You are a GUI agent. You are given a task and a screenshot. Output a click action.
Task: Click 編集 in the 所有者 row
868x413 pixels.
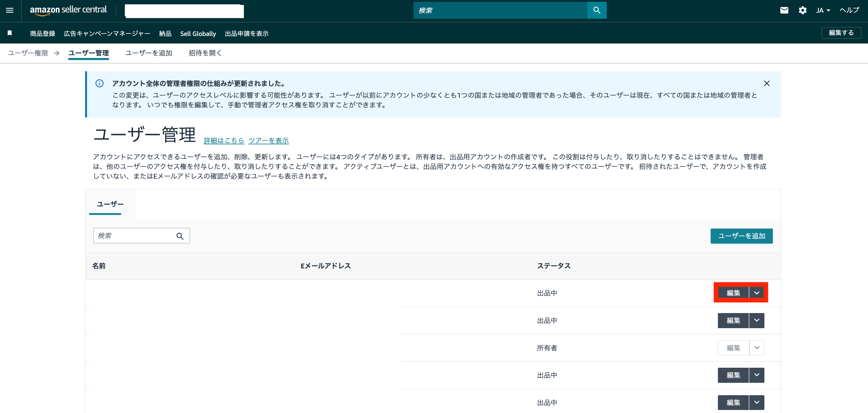click(x=733, y=348)
